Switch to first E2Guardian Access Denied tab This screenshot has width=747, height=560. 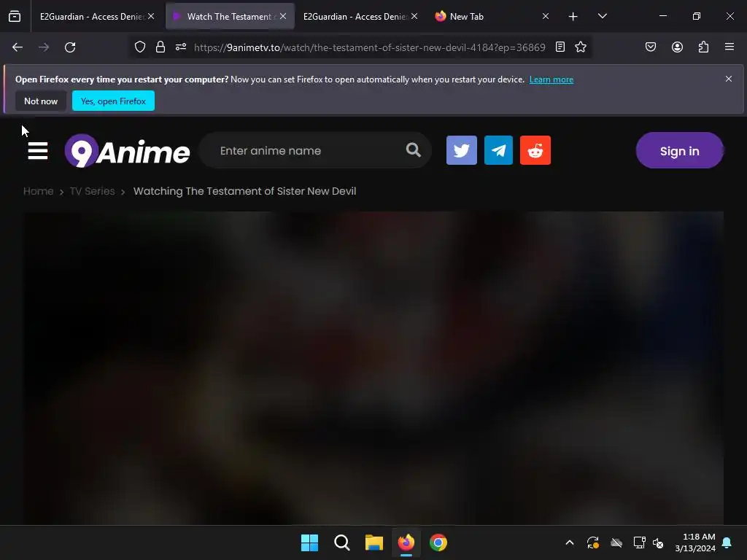tap(91, 17)
